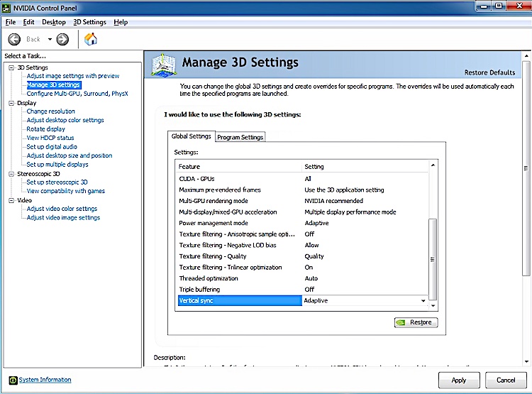Click the Cancel button
This screenshot has width=532, height=394.
pyautogui.click(x=506, y=380)
